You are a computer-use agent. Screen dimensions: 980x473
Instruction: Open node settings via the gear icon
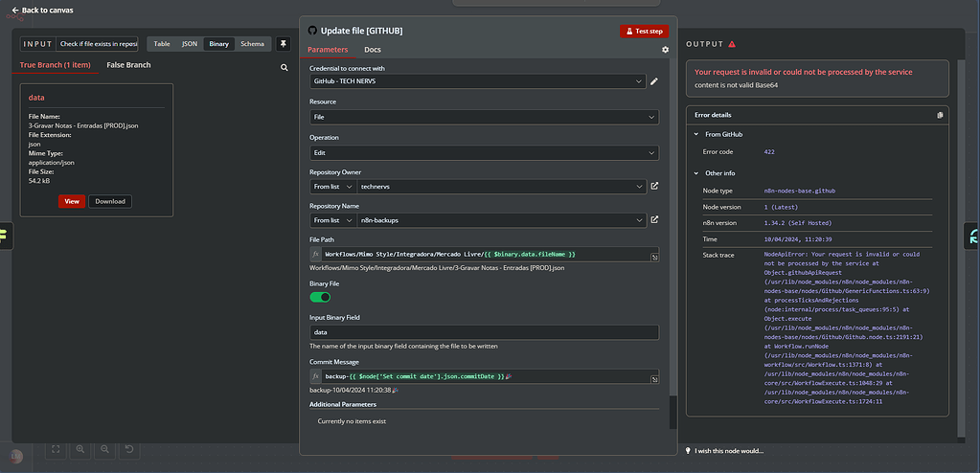666,50
